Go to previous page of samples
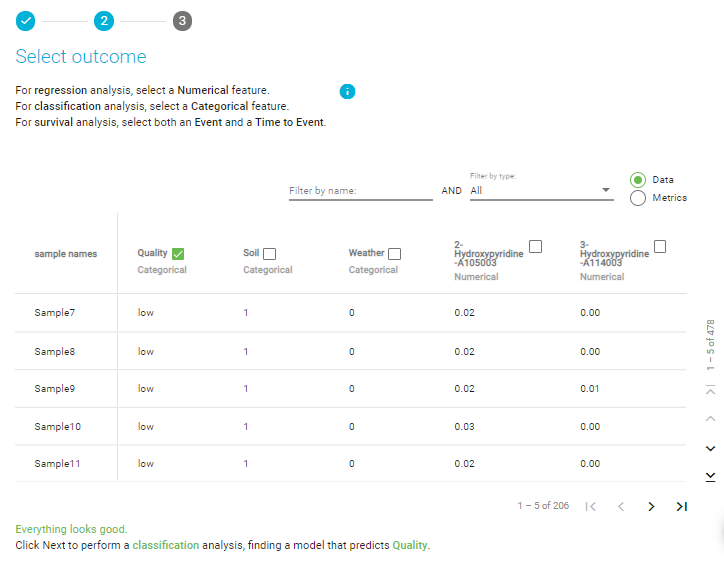This screenshot has width=724, height=561. pyautogui.click(x=621, y=507)
